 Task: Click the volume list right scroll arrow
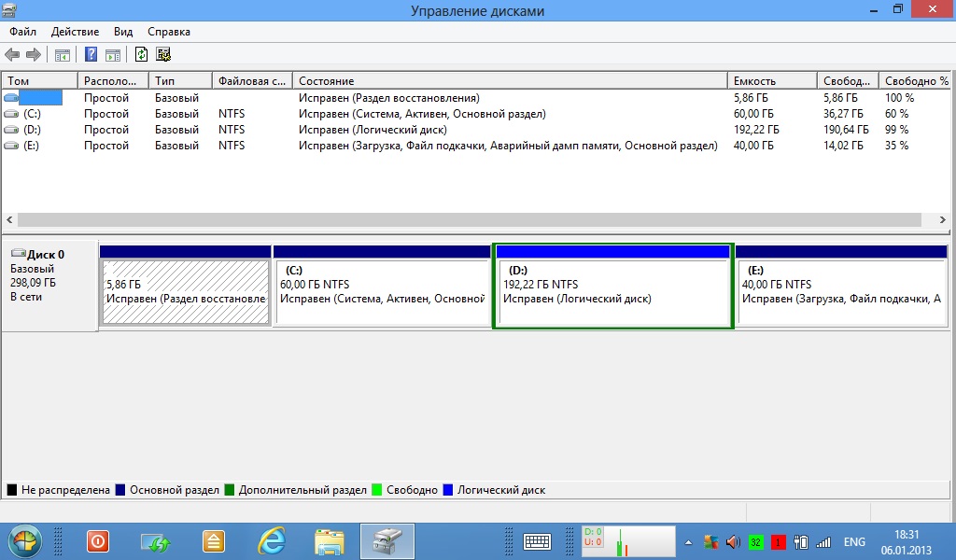coord(943,219)
